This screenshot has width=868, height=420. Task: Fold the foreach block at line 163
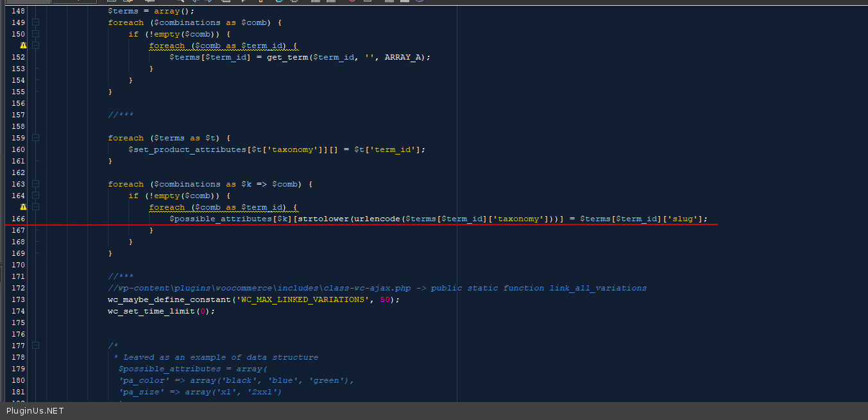point(36,184)
